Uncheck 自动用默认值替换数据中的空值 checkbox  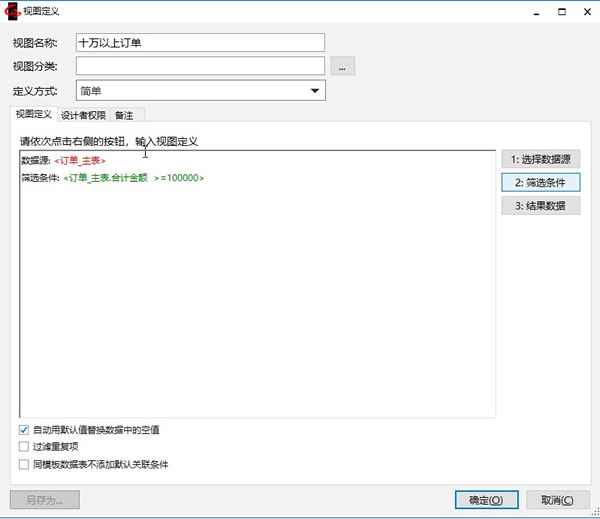point(24,430)
